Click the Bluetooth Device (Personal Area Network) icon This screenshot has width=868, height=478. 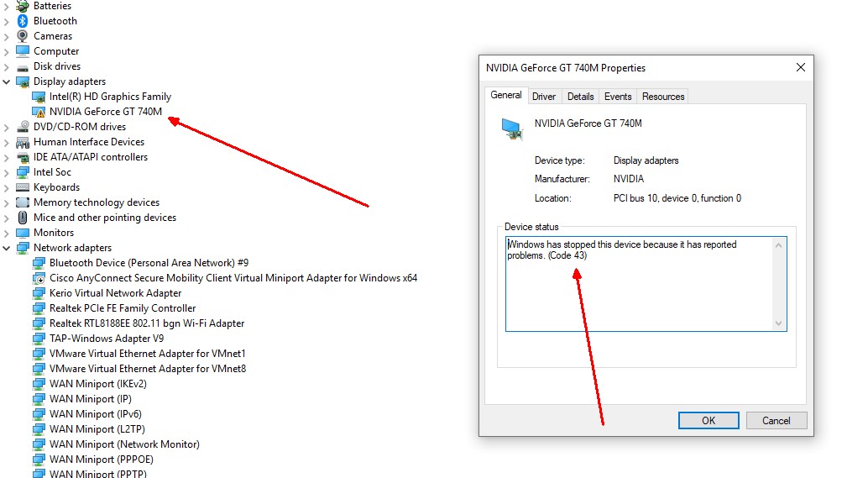39,263
